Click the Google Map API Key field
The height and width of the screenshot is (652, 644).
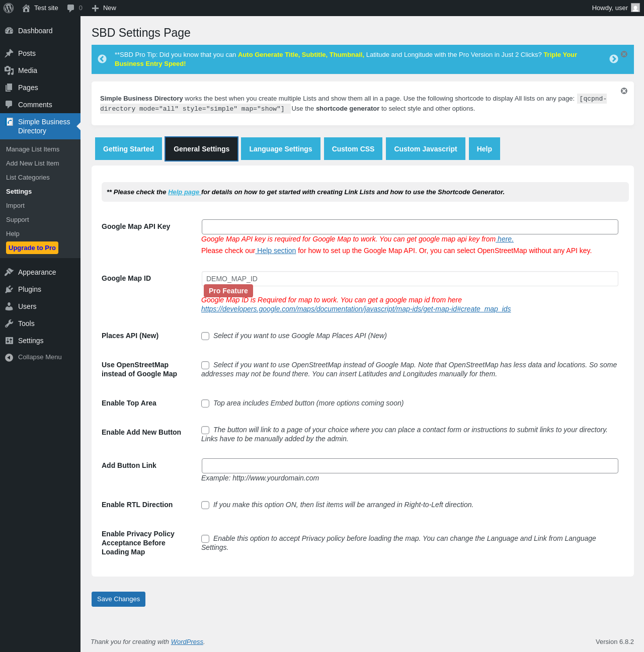[410, 227]
